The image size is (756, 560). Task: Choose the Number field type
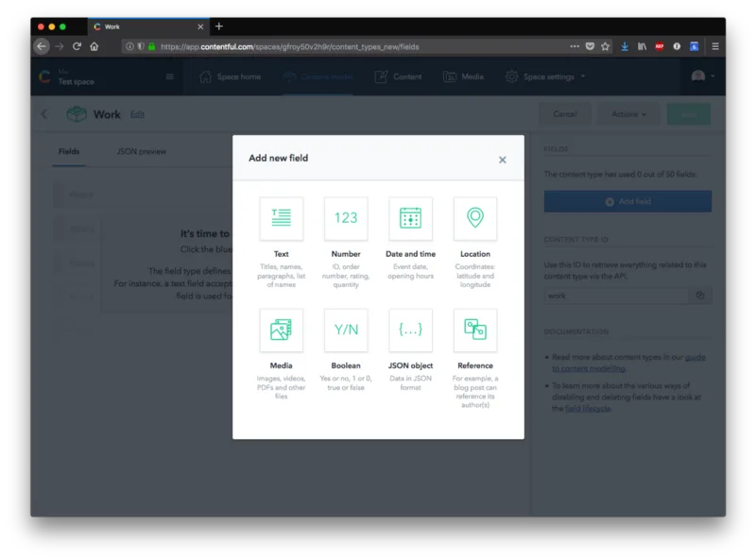pyautogui.click(x=346, y=218)
